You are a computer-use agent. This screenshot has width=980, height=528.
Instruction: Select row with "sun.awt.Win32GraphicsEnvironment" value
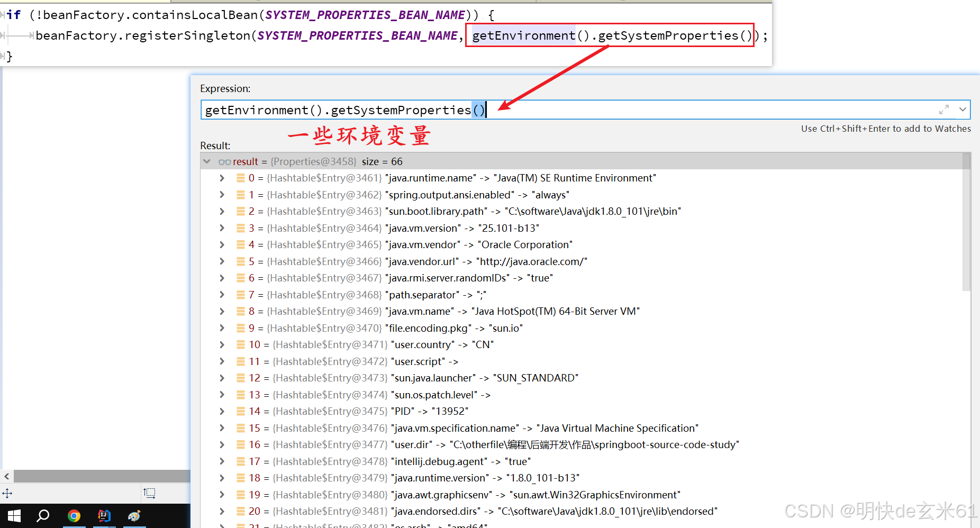tap(581, 495)
